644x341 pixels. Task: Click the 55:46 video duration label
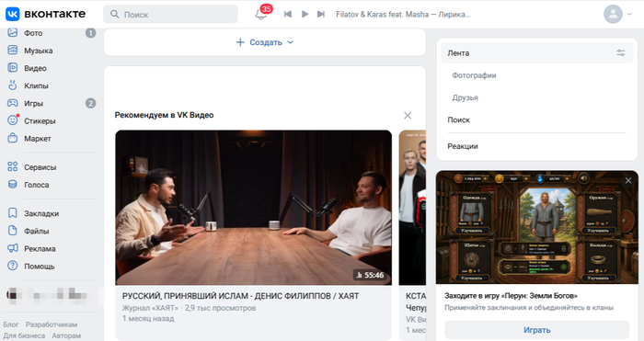coord(370,275)
